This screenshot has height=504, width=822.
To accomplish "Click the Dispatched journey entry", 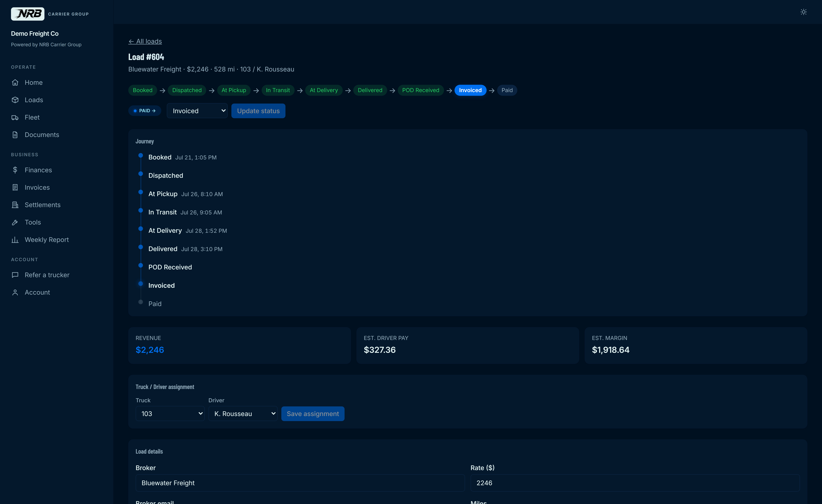I will coord(166,175).
